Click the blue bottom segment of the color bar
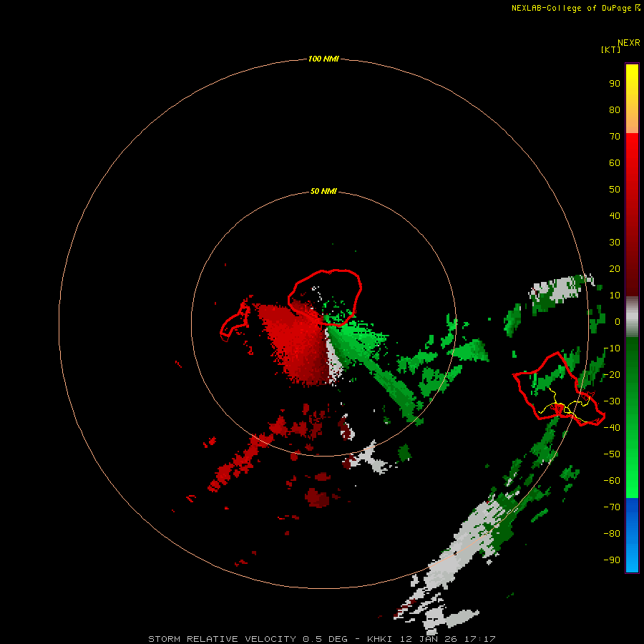644x644 pixels. 632,535
